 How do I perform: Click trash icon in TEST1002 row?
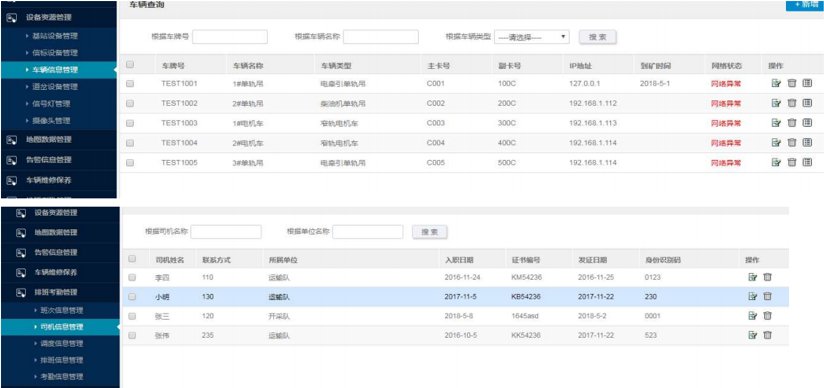[792, 103]
